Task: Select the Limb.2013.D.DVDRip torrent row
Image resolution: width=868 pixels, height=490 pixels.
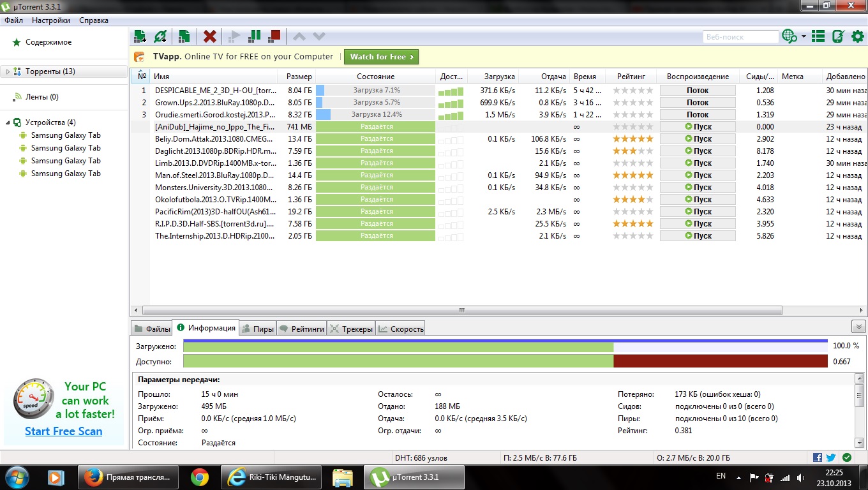Action: point(498,163)
